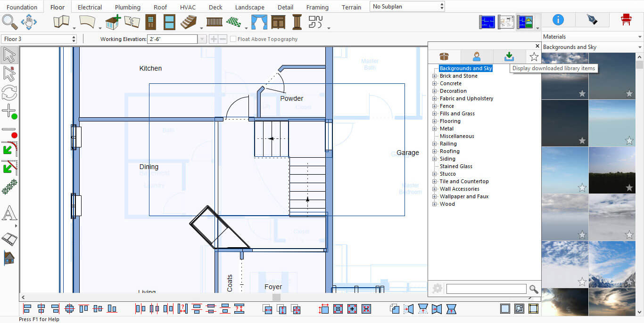644x323 pixels.
Task: Pick the Staircase tool
Action: (x=189, y=22)
